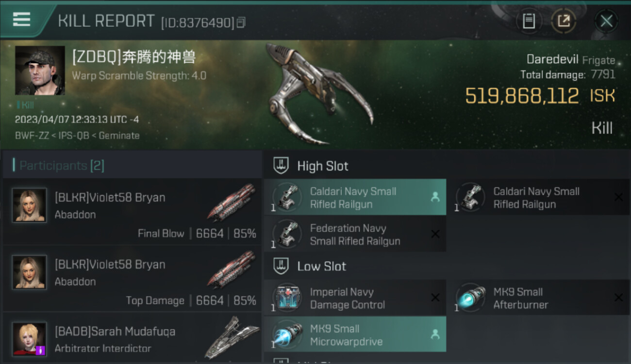Viewport: 631px width, 364px height.
Task: Open the clipboard copy report icon
Action: pos(529,21)
